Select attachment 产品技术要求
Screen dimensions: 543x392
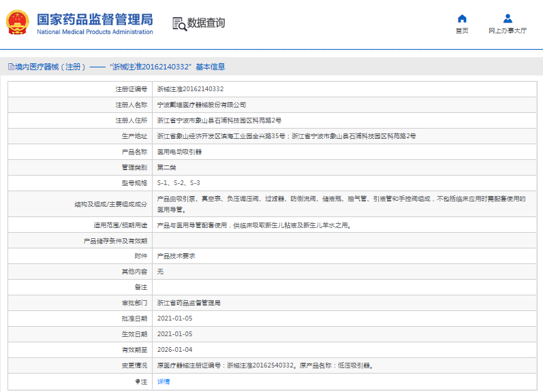[x=176, y=256]
